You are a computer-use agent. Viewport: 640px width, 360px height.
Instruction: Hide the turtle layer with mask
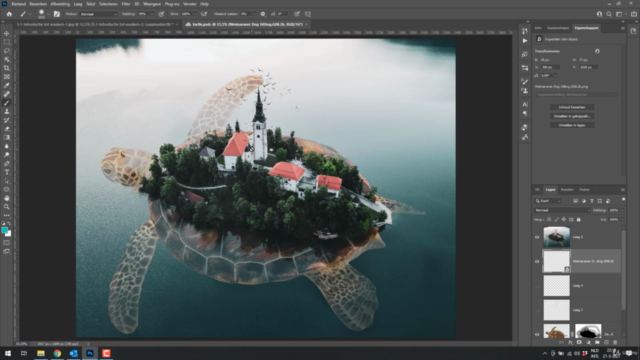537,334
